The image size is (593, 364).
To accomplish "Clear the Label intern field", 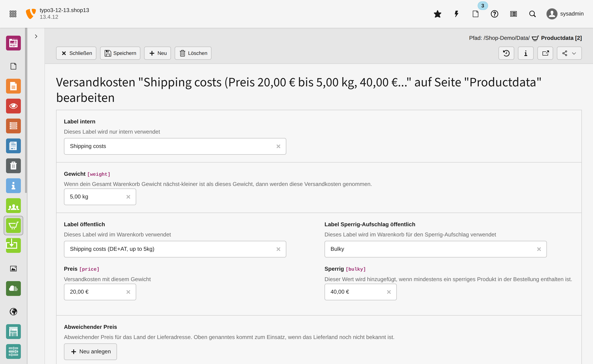I will coord(278,146).
